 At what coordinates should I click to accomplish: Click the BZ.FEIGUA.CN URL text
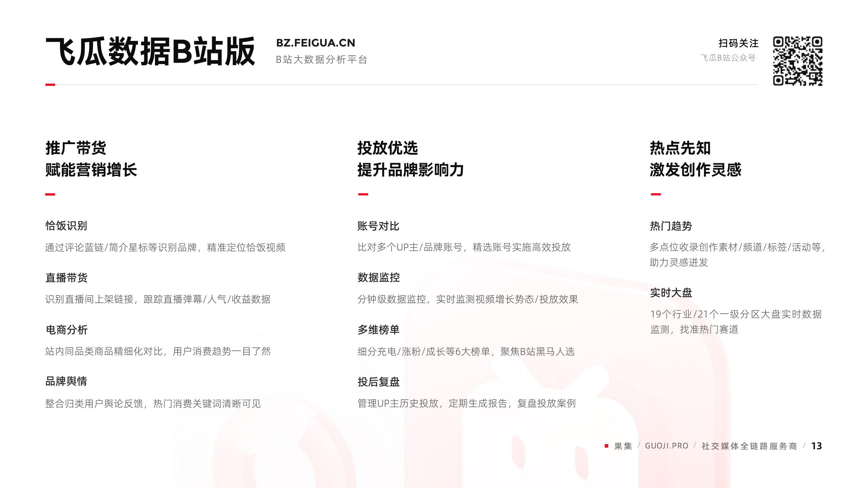tap(316, 43)
